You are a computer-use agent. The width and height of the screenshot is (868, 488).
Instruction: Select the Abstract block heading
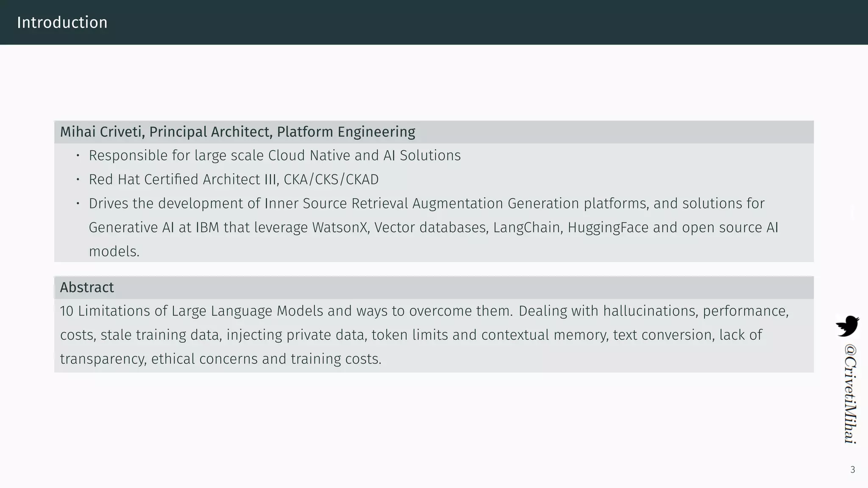tap(87, 287)
